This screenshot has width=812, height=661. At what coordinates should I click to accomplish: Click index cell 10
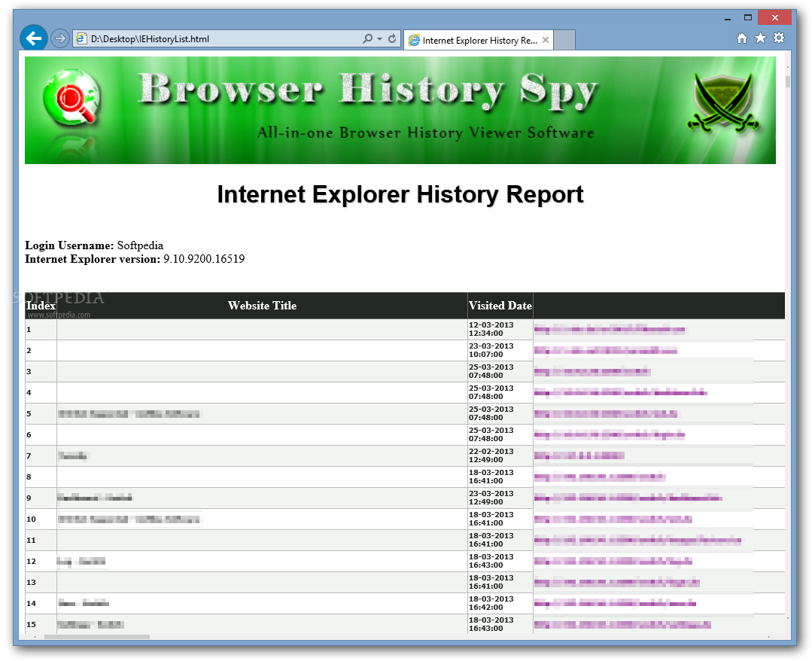(41, 519)
